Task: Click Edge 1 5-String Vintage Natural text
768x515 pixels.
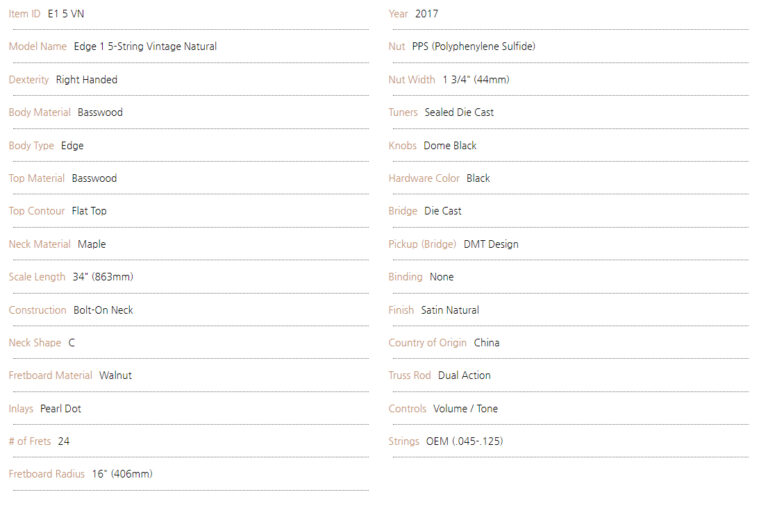Action: click(145, 47)
